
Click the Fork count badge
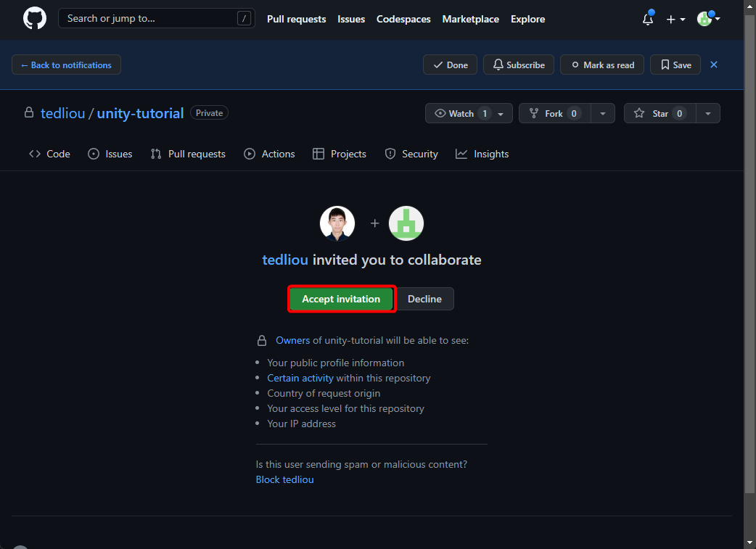[574, 113]
